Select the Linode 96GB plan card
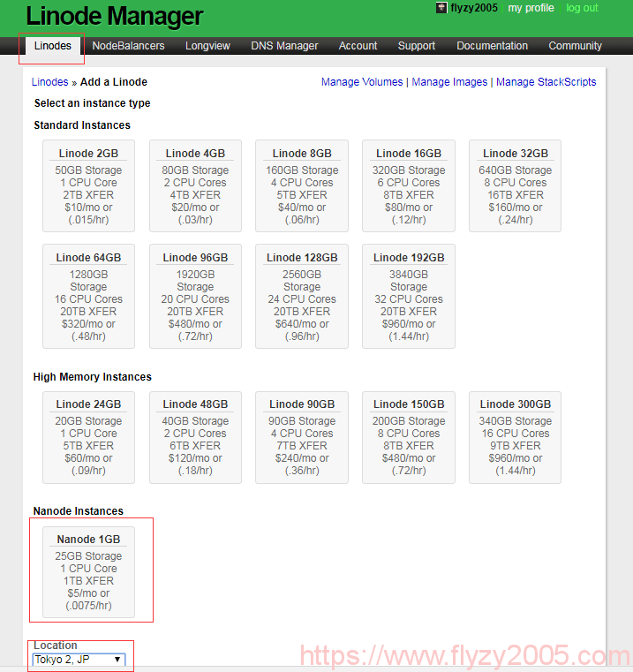633x672 pixels. (x=195, y=296)
